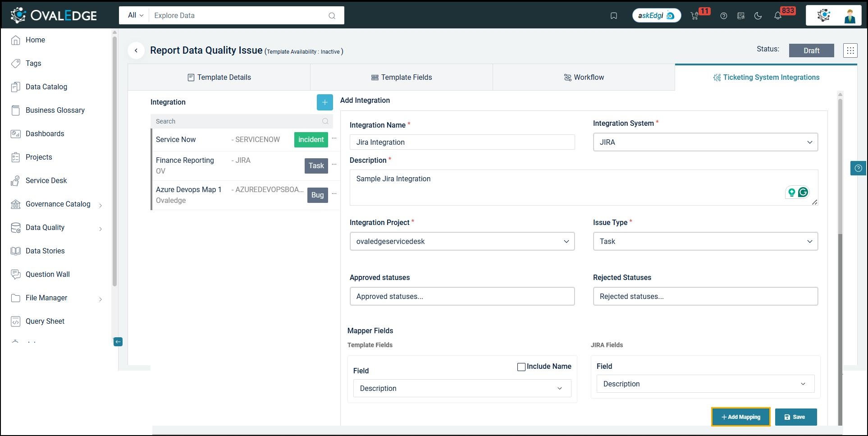Click the Save button

[795, 417]
